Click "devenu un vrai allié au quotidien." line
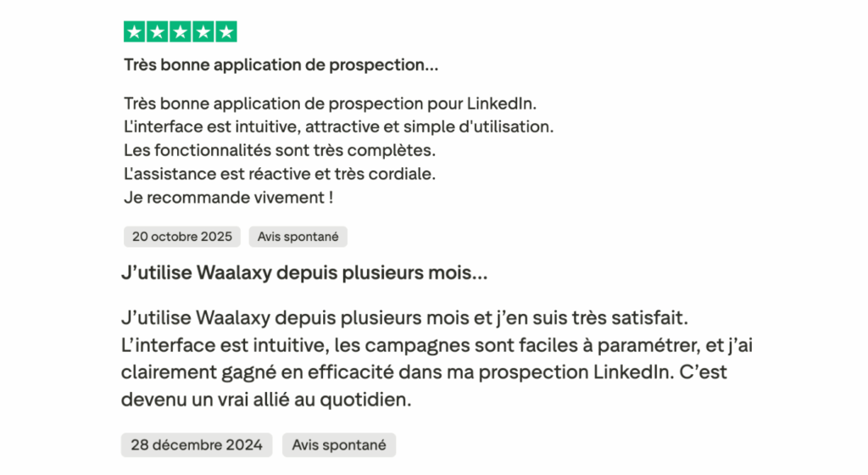 tap(266, 400)
